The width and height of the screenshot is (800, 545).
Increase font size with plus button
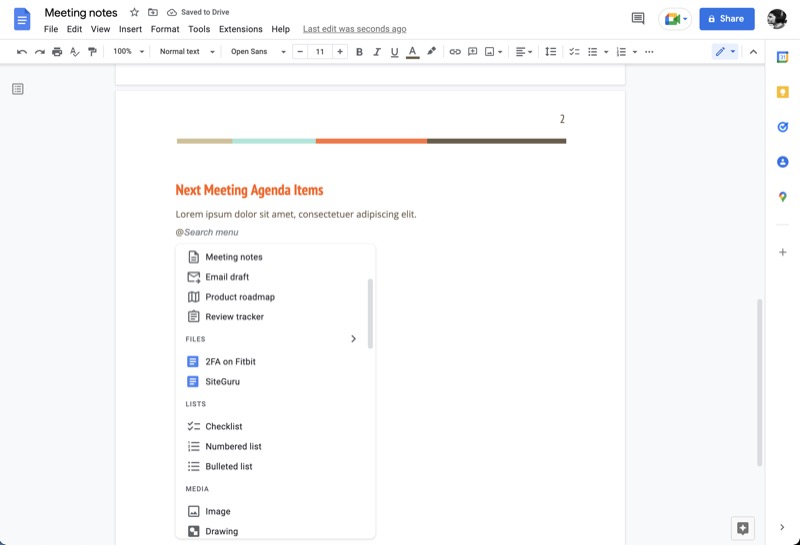tap(340, 52)
